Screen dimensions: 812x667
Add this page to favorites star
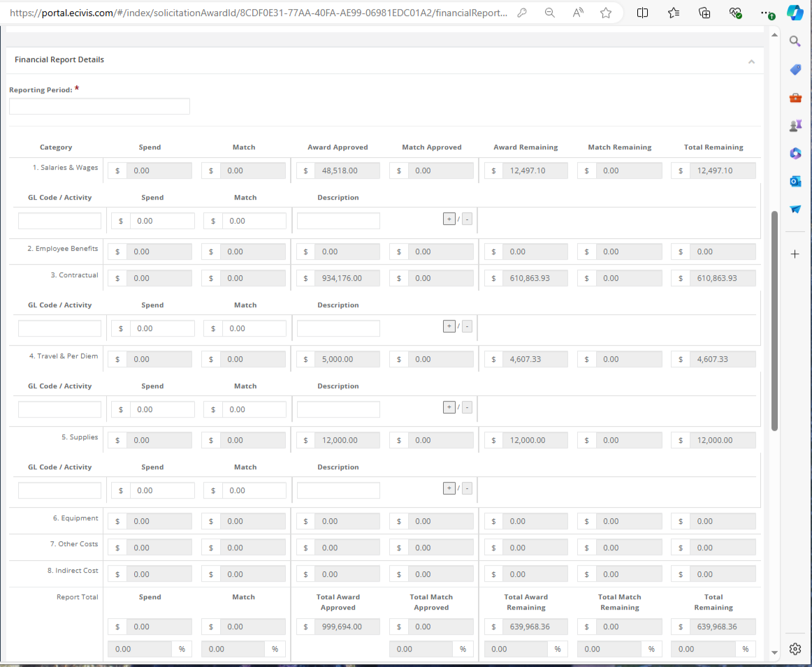606,13
